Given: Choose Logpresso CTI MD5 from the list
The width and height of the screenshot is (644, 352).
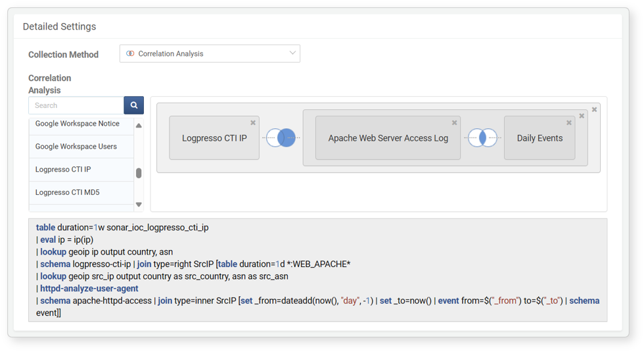Looking at the screenshot, I should [81, 192].
